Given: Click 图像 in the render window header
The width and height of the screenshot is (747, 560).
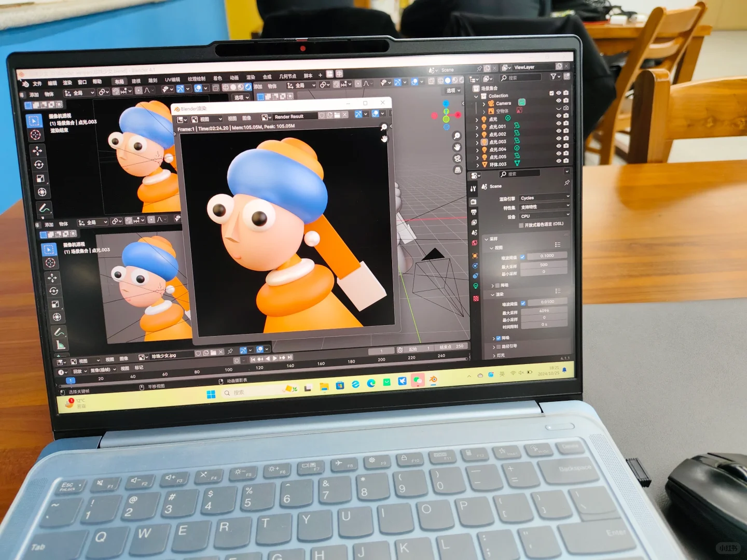Looking at the screenshot, I should pos(247,118).
